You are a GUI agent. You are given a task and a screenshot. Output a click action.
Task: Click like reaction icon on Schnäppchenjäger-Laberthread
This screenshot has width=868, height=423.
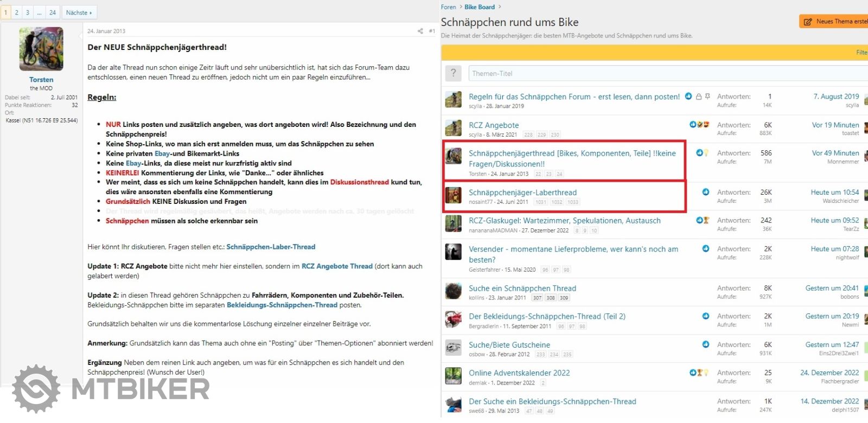[705, 192]
